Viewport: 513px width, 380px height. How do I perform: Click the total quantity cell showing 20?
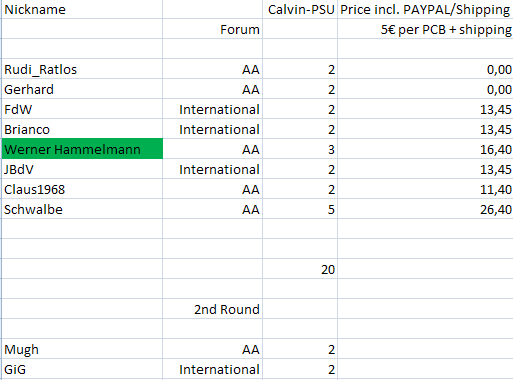[x=300, y=269]
